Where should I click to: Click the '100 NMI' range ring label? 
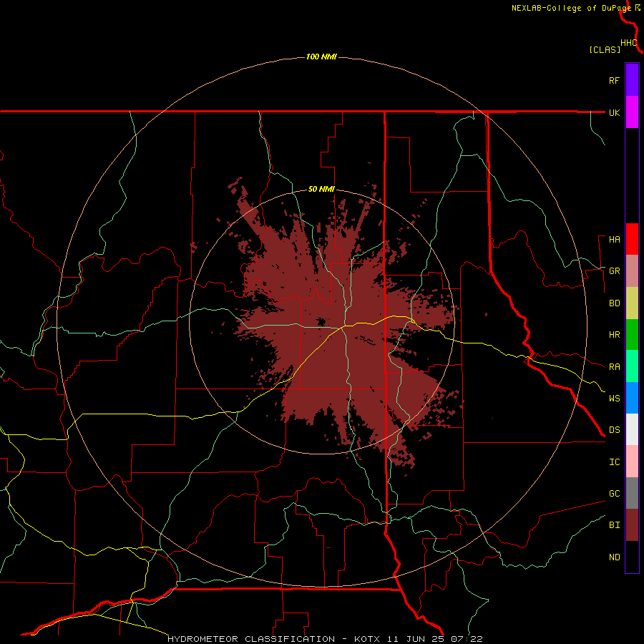click(321, 57)
